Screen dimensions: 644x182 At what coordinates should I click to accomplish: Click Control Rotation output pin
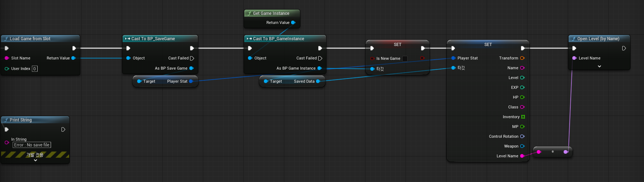pos(522,136)
